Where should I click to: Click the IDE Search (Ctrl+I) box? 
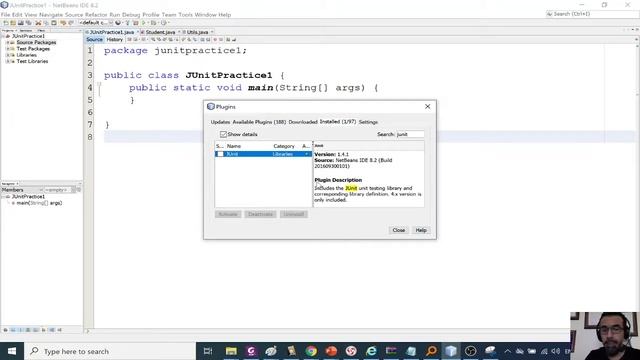click(592, 14)
